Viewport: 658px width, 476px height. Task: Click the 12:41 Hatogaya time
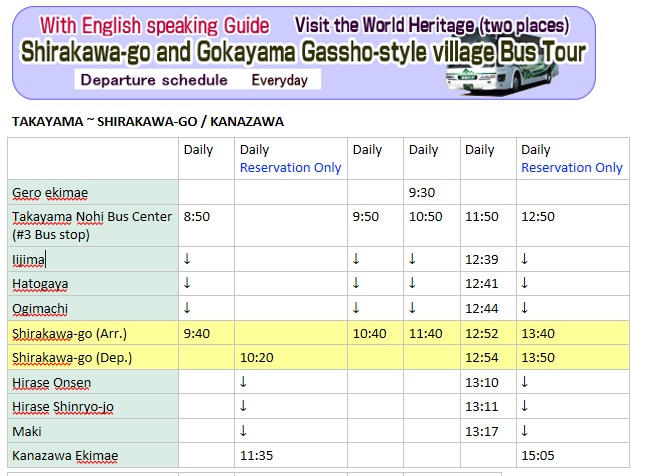[x=482, y=284]
